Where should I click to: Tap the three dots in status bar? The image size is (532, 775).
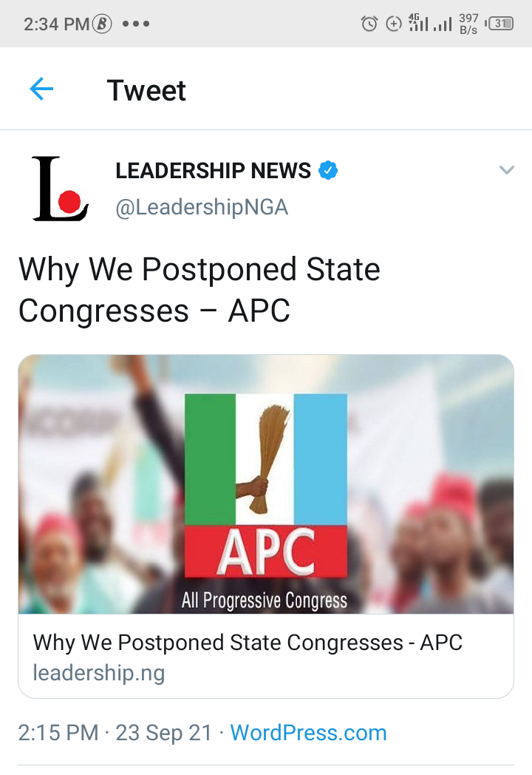[x=136, y=24]
